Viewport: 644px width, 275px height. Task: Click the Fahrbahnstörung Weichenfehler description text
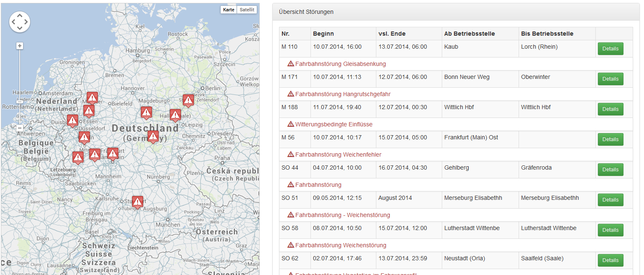click(338, 155)
